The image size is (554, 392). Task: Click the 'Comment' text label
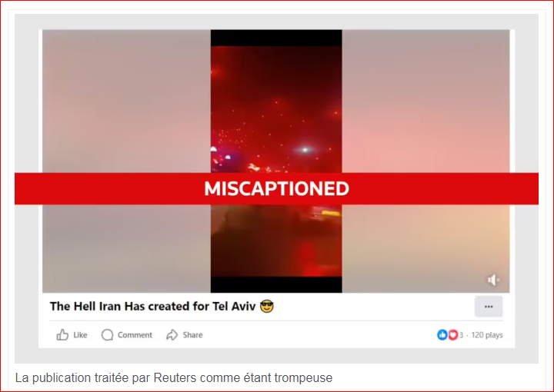tap(135, 335)
